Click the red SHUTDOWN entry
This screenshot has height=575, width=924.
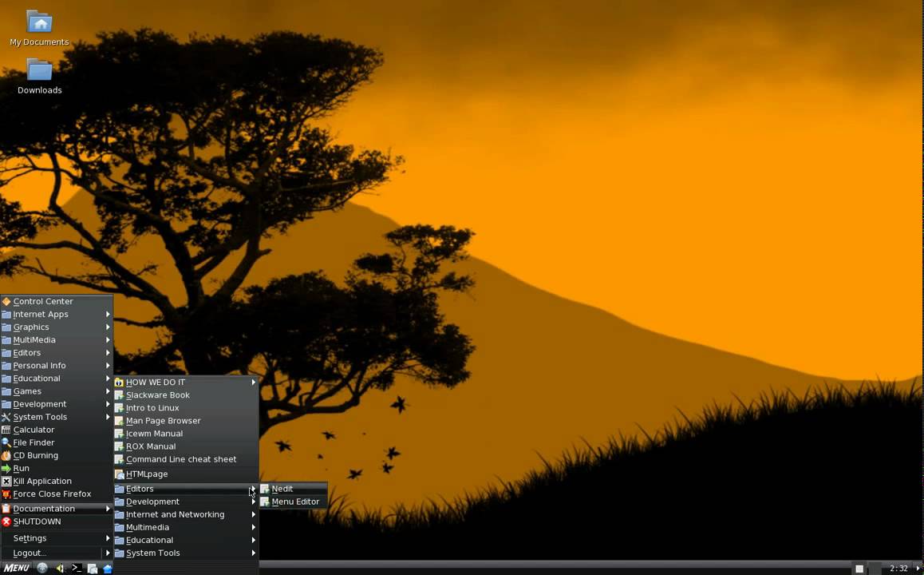click(x=57, y=521)
